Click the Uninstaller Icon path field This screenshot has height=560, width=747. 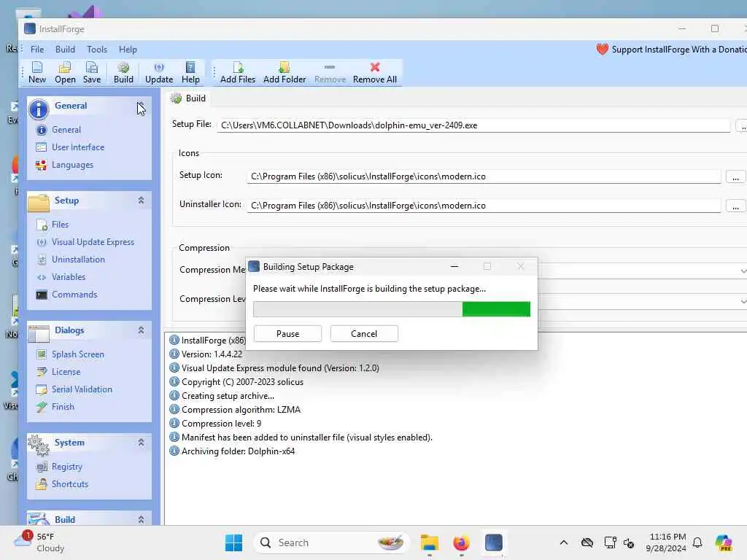tap(484, 206)
